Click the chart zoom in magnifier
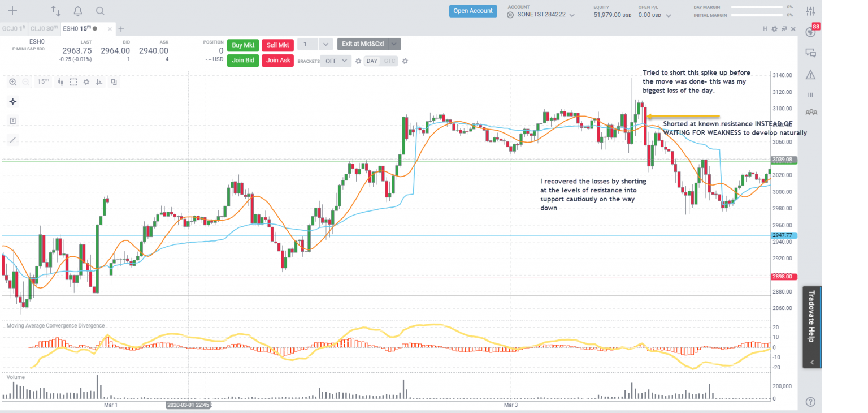 click(x=12, y=82)
